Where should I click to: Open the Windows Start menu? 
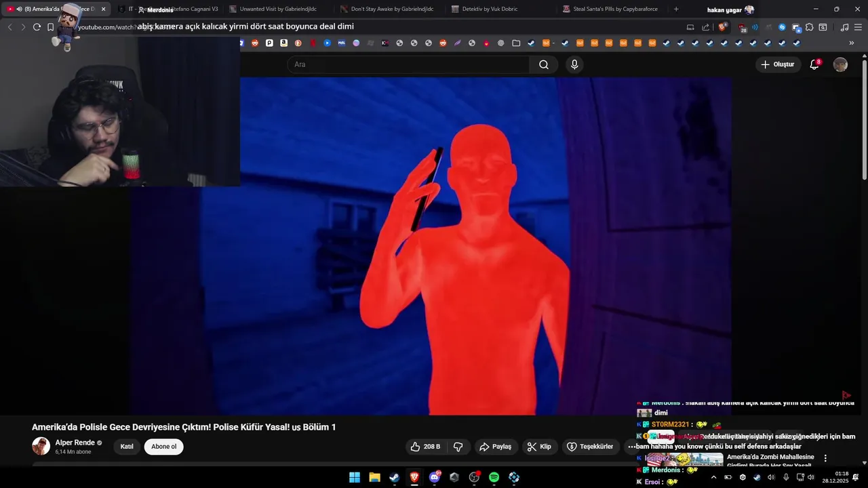tap(355, 477)
